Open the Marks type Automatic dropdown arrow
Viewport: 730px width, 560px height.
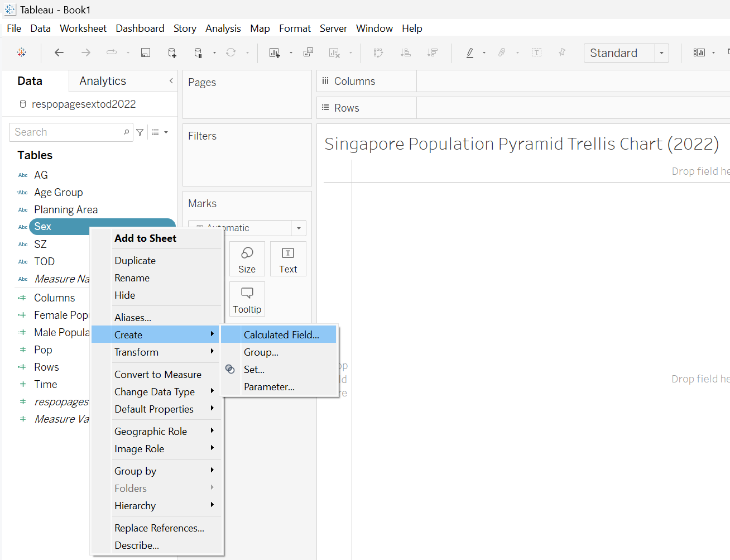pyautogui.click(x=299, y=228)
